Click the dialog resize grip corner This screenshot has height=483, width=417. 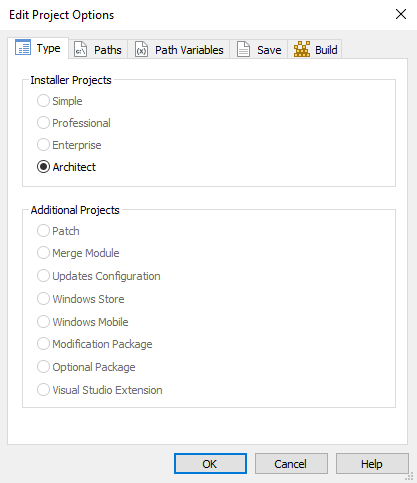click(409, 477)
